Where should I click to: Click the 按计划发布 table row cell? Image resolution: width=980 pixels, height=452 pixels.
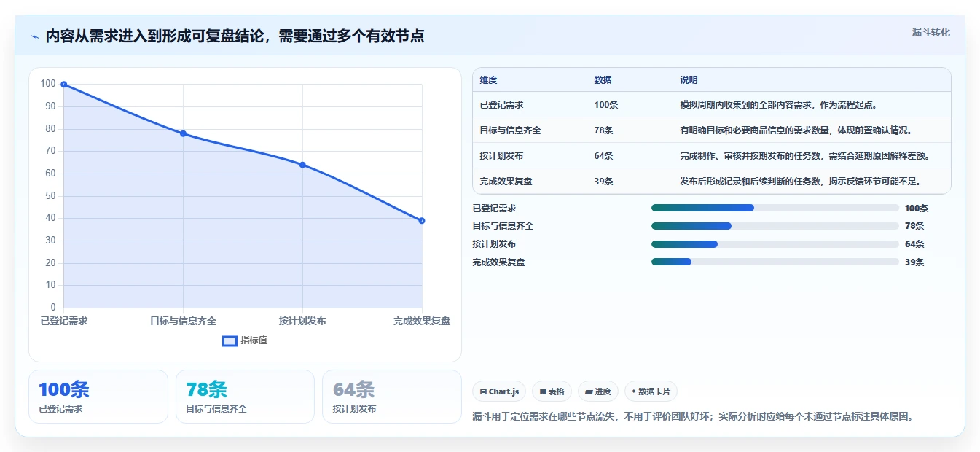click(502, 156)
